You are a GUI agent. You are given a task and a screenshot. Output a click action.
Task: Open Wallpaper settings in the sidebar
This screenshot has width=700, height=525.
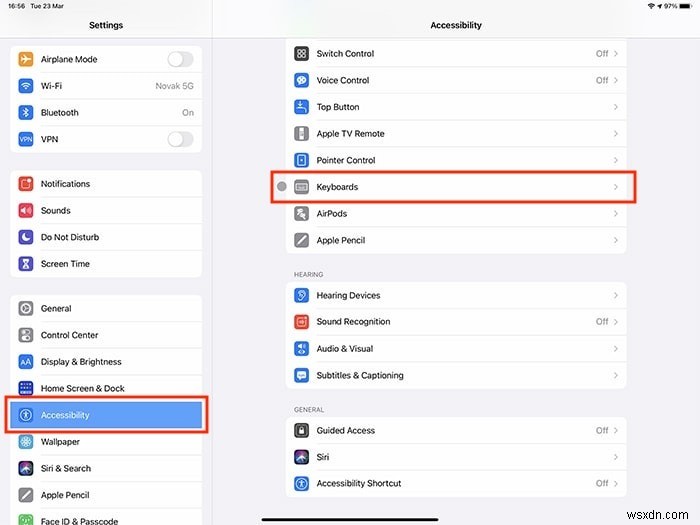click(106, 442)
